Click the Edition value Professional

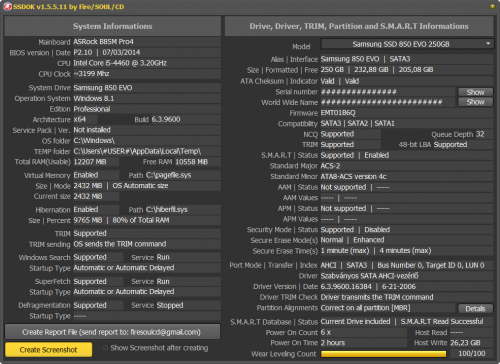pyautogui.click(x=92, y=109)
